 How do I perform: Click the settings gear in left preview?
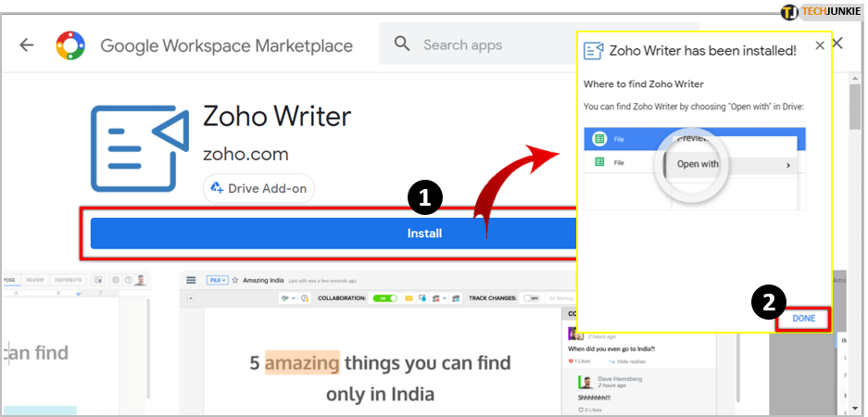pyautogui.click(x=116, y=279)
